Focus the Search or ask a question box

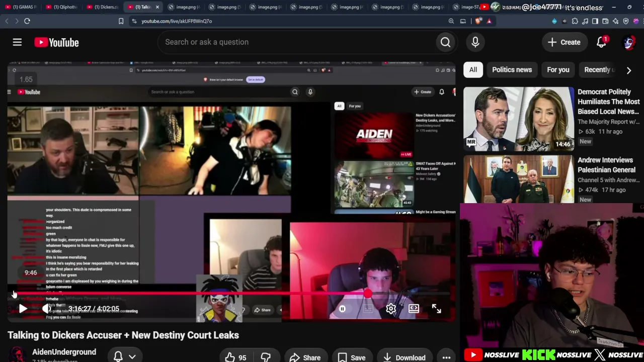coord(297,42)
